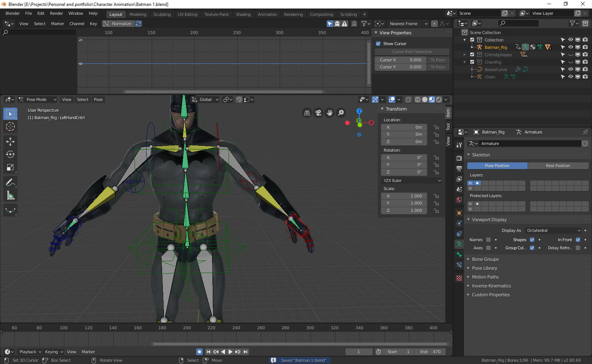Image resolution: width=592 pixels, height=364 pixels.
Task: Select the Annotate tool
Action: point(10,182)
